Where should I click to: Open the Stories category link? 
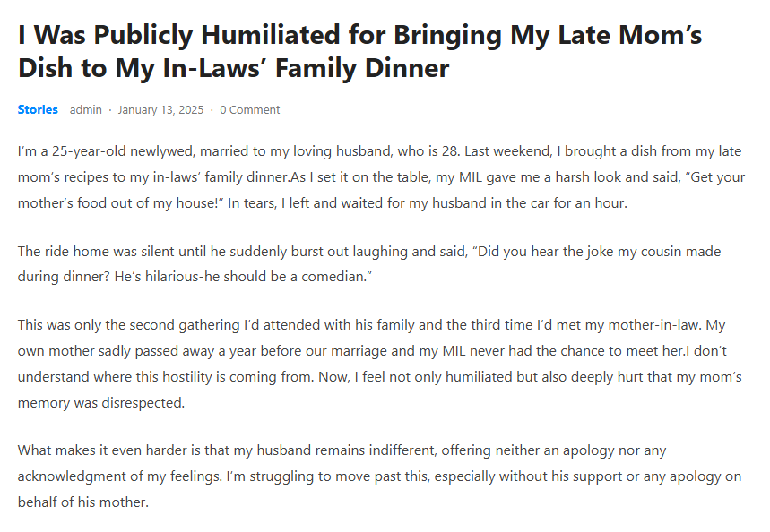(x=38, y=110)
